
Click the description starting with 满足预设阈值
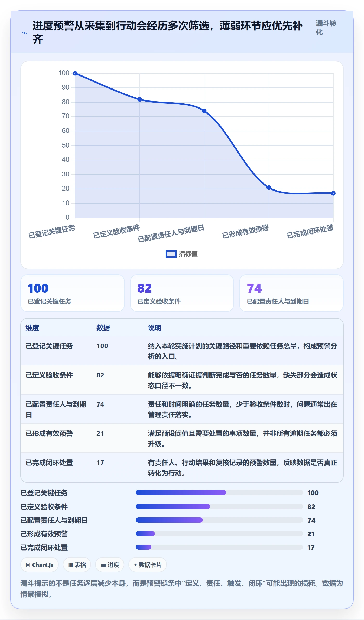coord(243,439)
